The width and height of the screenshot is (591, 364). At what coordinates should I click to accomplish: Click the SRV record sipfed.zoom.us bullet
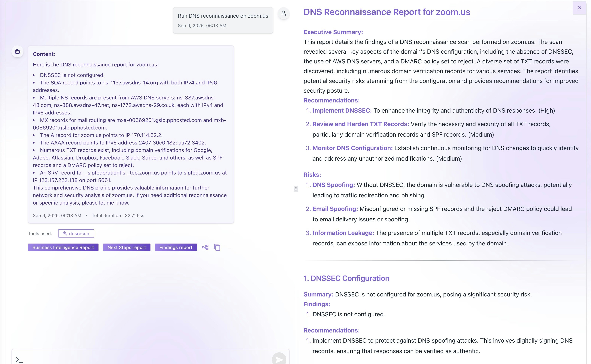[x=130, y=176]
